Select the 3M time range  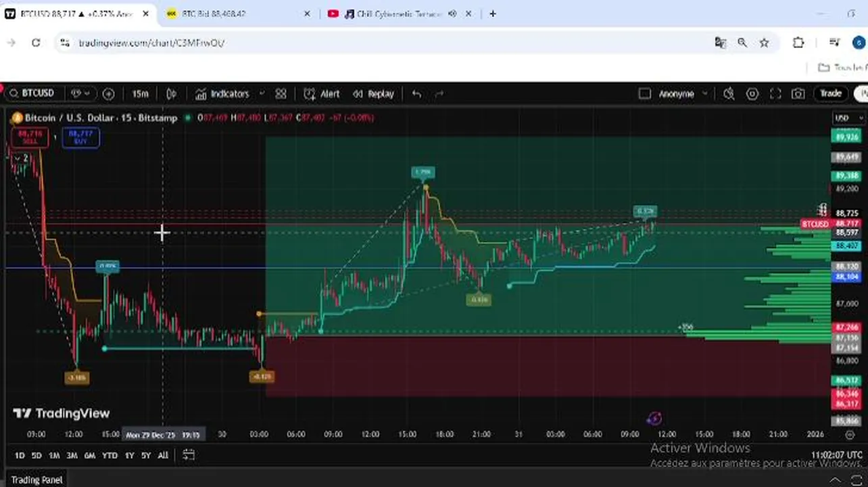click(72, 456)
